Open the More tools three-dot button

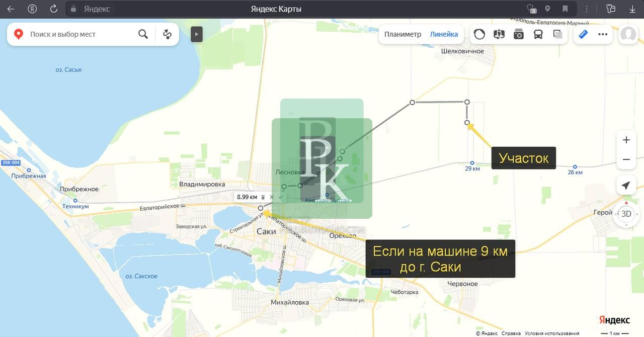pos(603,34)
